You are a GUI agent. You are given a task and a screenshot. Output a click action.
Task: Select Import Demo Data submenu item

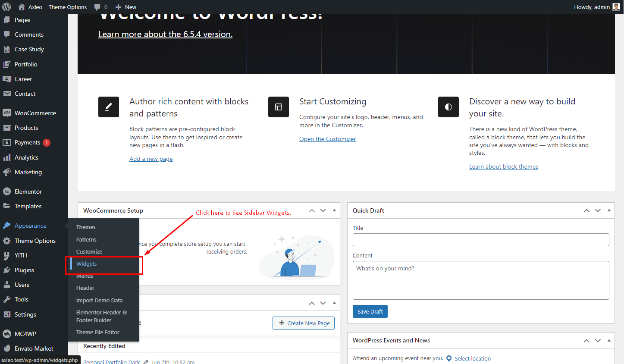pos(100,300)
